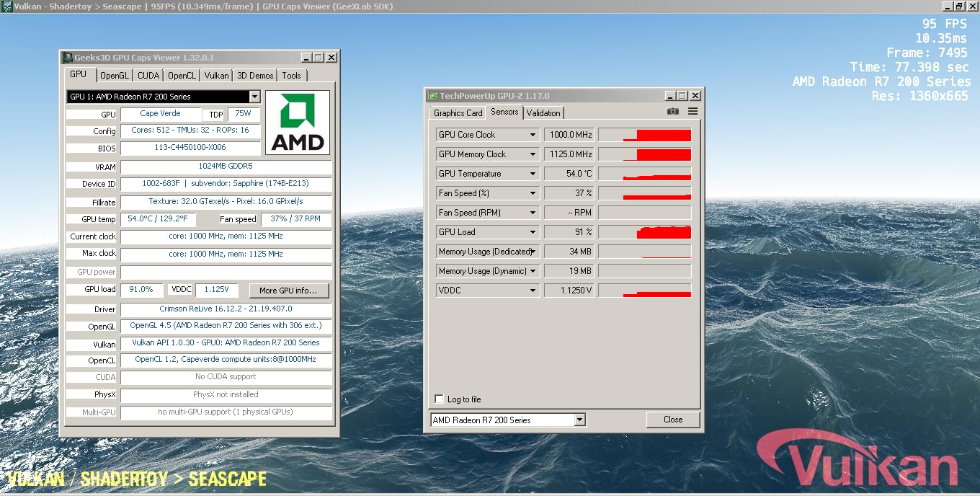Expand GPU Core Clock sensor dropdown
Viewport: 980px width, 496px height.
click(533, 135)
